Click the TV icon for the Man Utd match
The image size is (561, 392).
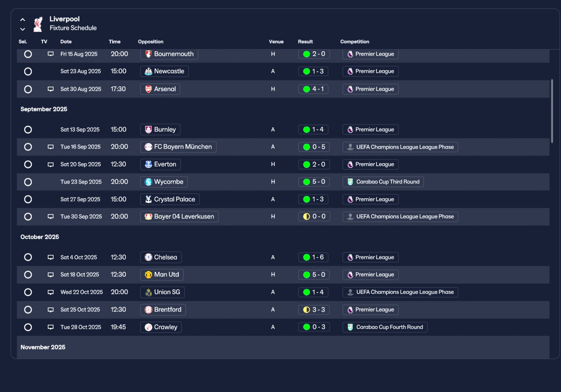50,274
